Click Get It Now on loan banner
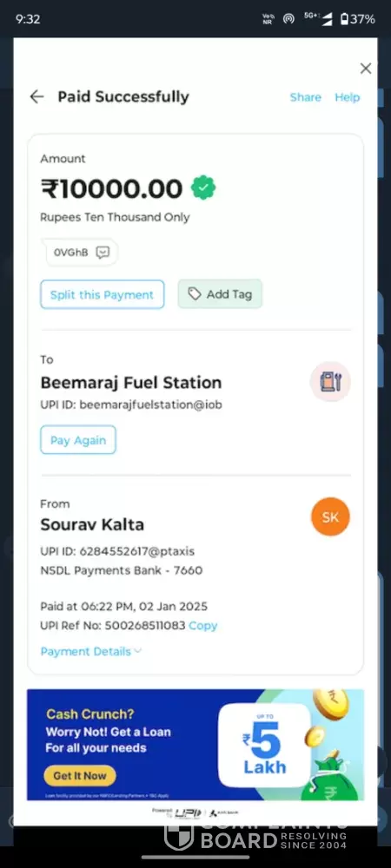This screenshot has height=868, width=391. [x=80, y=775]
